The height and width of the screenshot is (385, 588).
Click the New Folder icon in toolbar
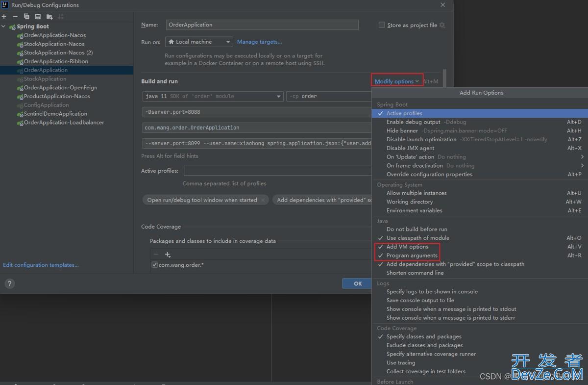coord(49,17)
